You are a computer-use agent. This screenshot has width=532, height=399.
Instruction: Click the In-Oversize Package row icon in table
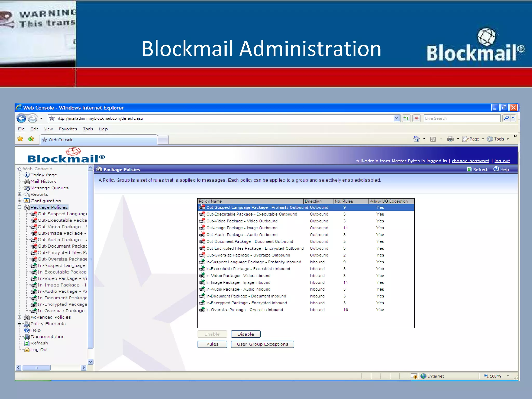coord(202,310)
